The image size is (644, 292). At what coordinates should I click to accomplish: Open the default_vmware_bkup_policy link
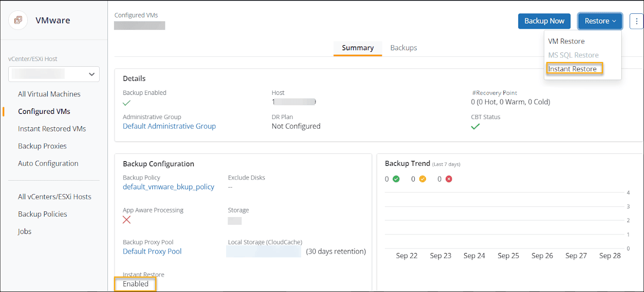point(169,187)
